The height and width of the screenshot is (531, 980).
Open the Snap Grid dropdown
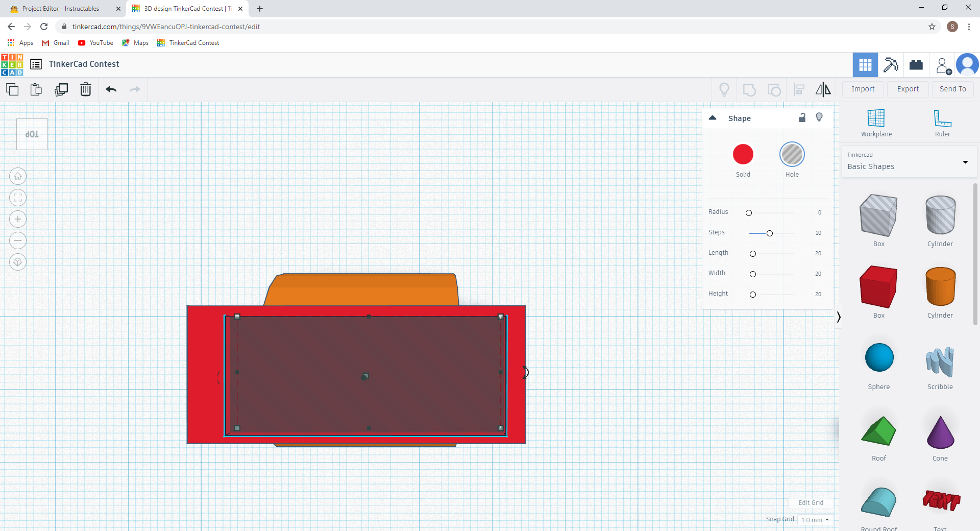[815, 520]
